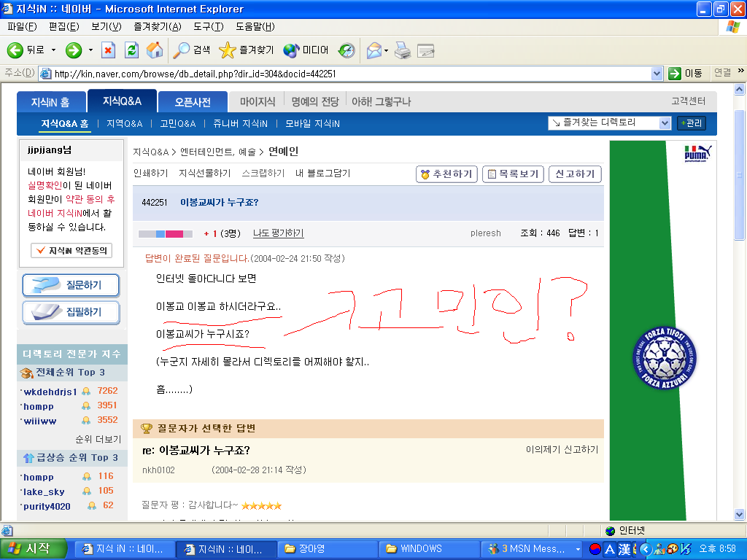
Task: Open browsing History clock icon
Action: [x=347, y=50]
